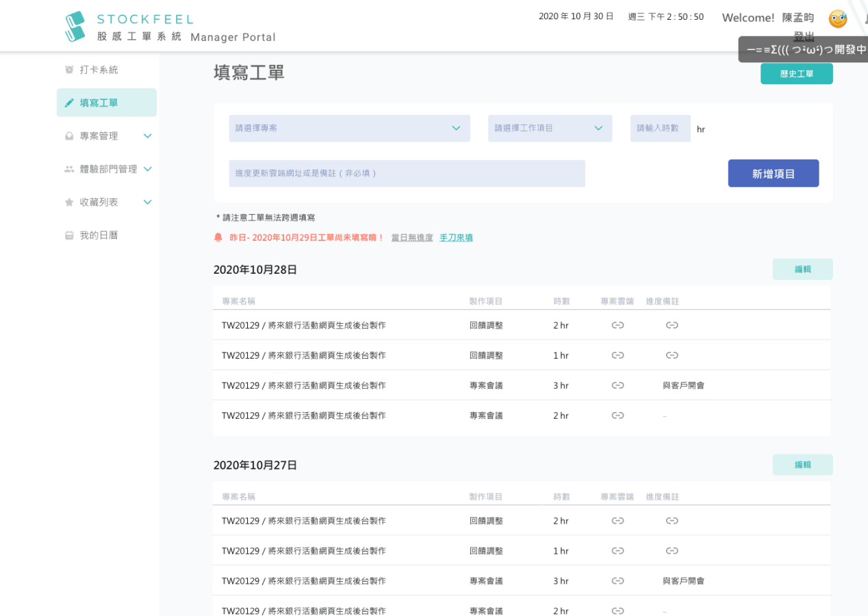Image resolution: width=868 pixels, height=616 pixels.
Task: Go to 我的日曆 in sidebar
Action: (99, 235)
